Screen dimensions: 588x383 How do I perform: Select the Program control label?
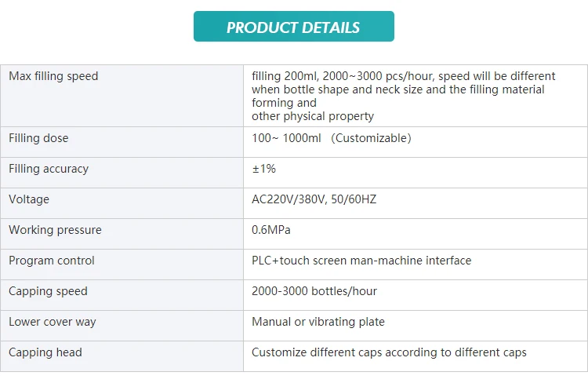point(52,261)
